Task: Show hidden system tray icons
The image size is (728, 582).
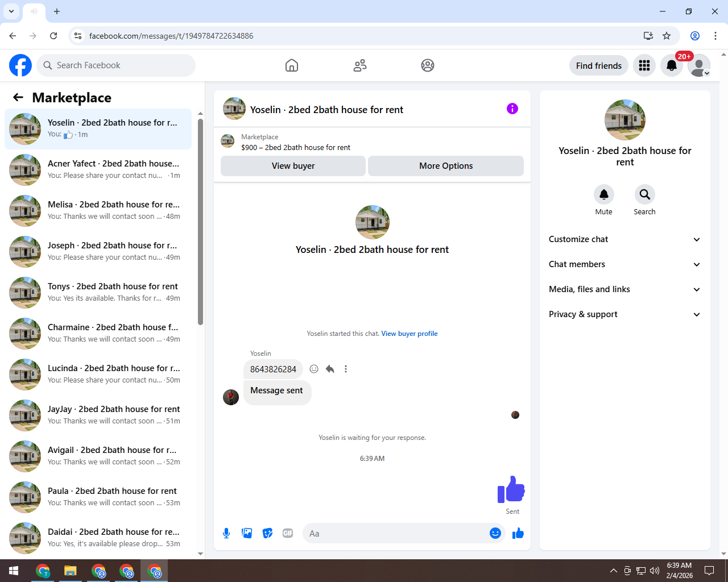Action: 613,571
